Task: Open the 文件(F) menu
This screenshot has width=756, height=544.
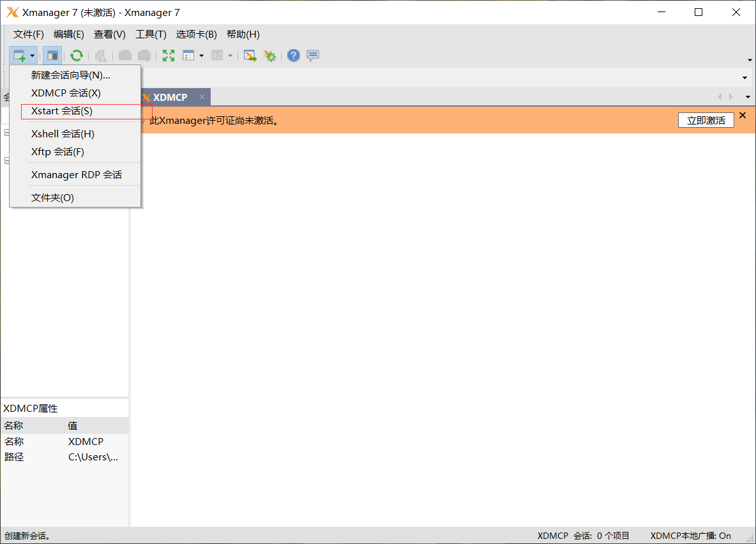Action: point(29,34)
